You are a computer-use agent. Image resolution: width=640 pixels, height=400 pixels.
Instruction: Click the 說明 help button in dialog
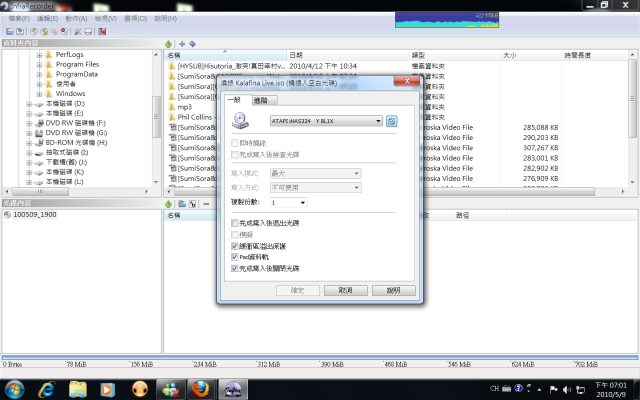[393, 290]
